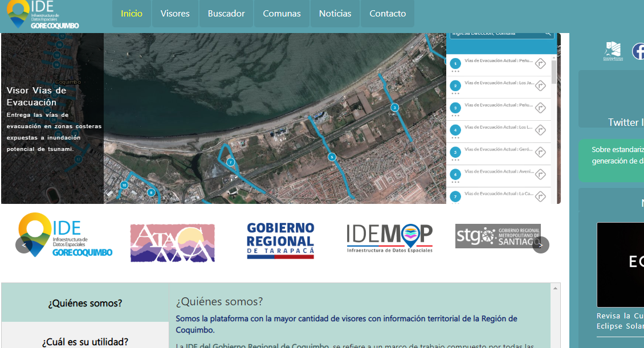
Task: Click the black news video thumbnail
Action: tap(621, 265)
